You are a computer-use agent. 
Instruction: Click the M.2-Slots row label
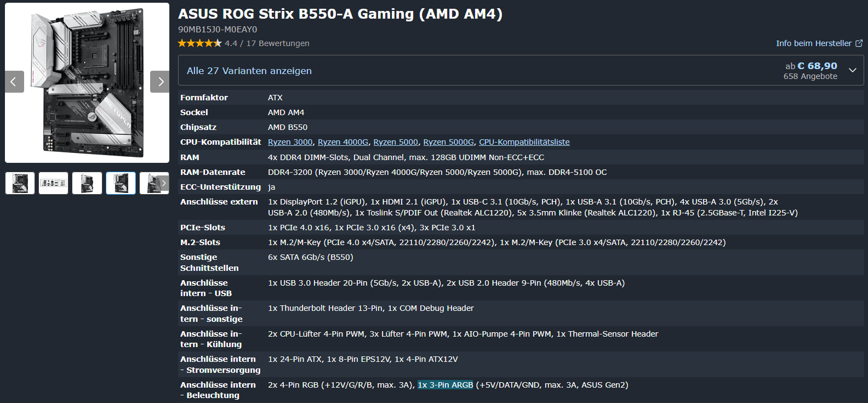[x=200, y=242]
